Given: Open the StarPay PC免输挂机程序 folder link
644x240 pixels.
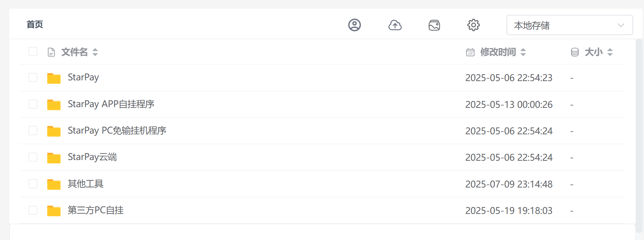Looking at the screenshot, I should pyautogui.click(x=117, y=131).
